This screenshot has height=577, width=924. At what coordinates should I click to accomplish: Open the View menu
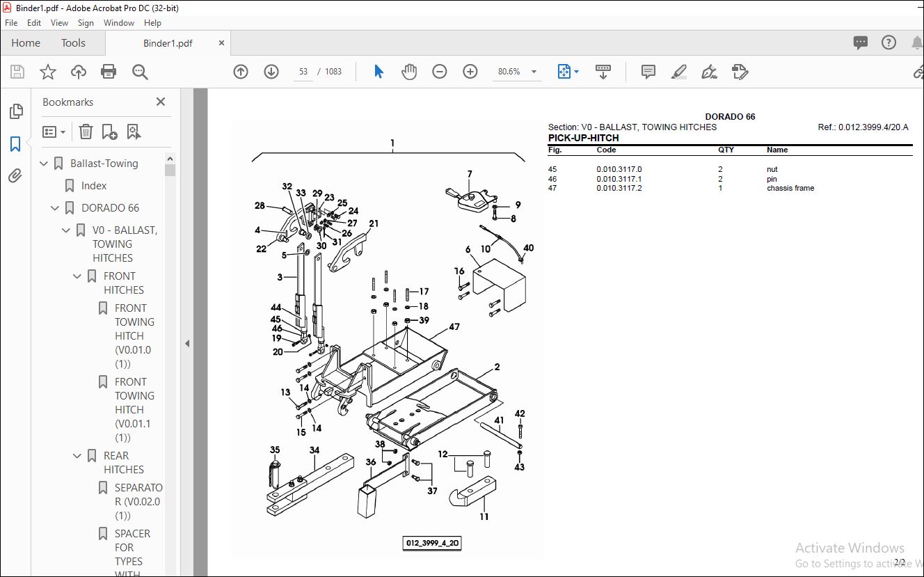[x=60, y=23]
